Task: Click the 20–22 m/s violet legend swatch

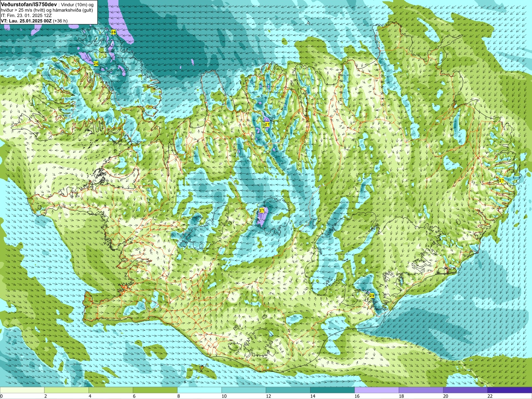Action: click(465, 390)
